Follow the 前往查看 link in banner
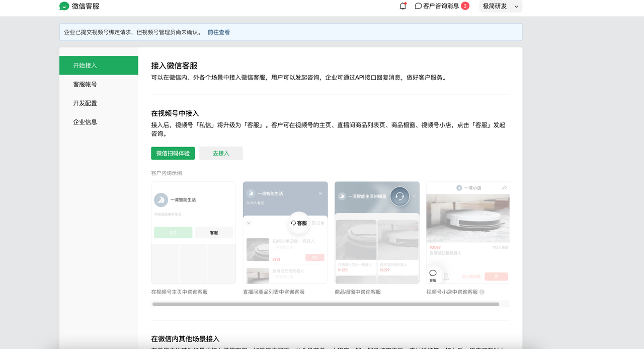 [219, 32]
